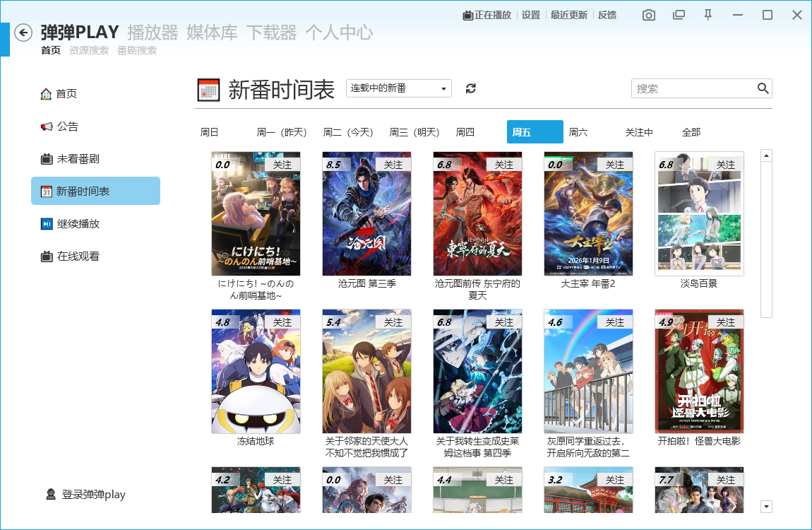Follow にけにち！ with its 关注 button
Screen dimensions: 812x530
click(x=282, y=165)
